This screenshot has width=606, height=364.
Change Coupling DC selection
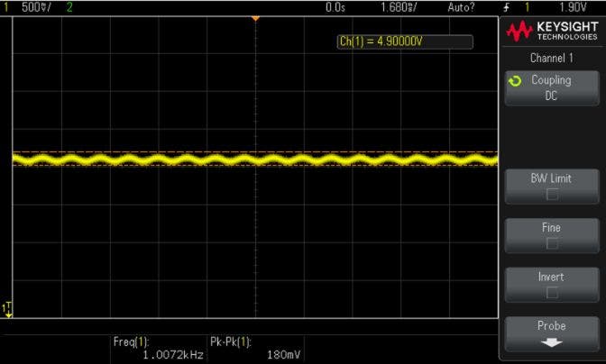tap(551, 87)
